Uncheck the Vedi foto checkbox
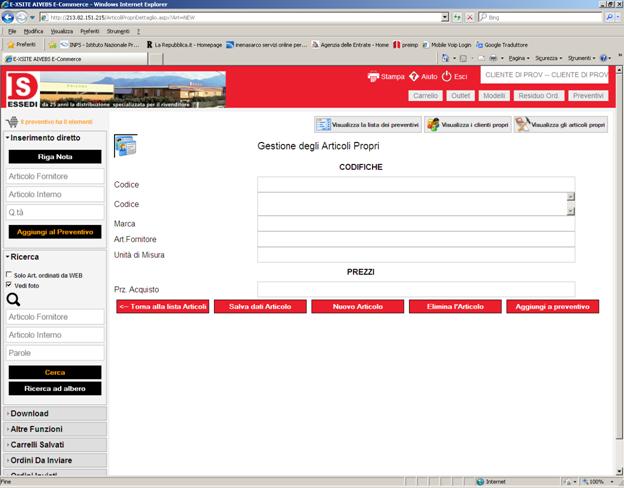This screenshot has width=624, height=488. pyautogui.click(x=10, y=285)
